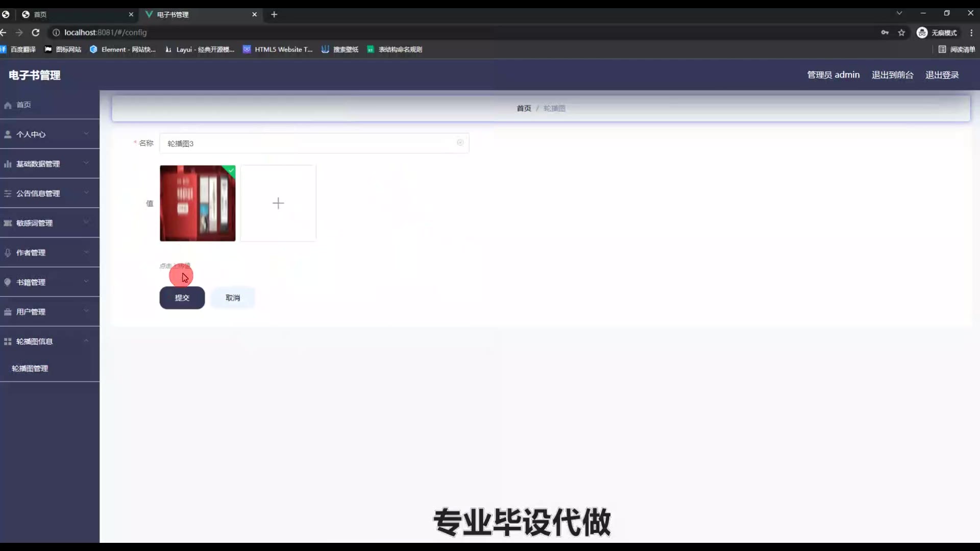Select the uploaded red carousel image thumbnail
The height and width of the screenshot is (551, 980).
(x=198, y=203)
